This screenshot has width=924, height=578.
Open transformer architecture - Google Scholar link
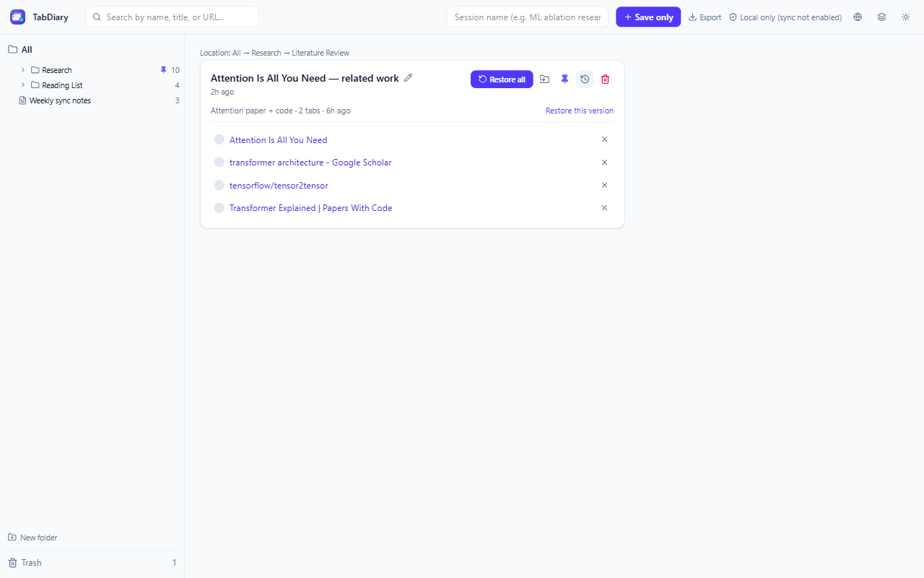click(x=310, y=163)
